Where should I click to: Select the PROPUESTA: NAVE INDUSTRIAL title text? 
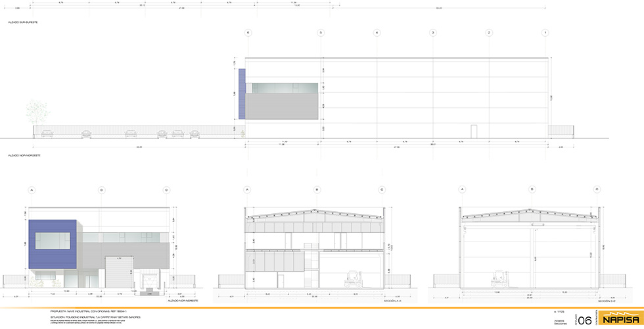point(87,311)
